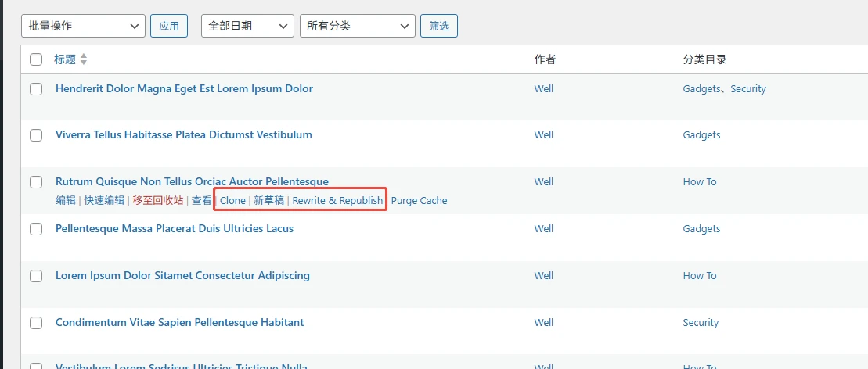Viewport: 868px width, 369px height.
Task: Click author Well on Pellentesque Massa row
Action: 543,229
